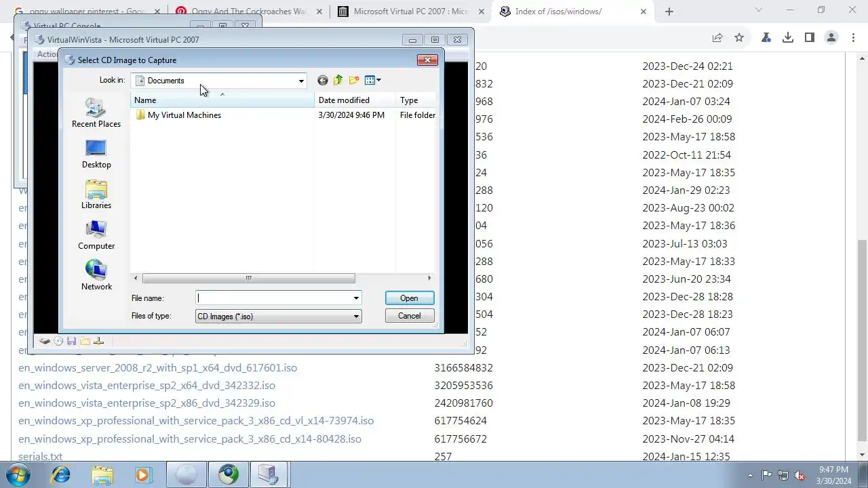The width and height of the screenshot is (868, 488).
Task: Open the Windows Start menu
Action: (x=18, y=475)
